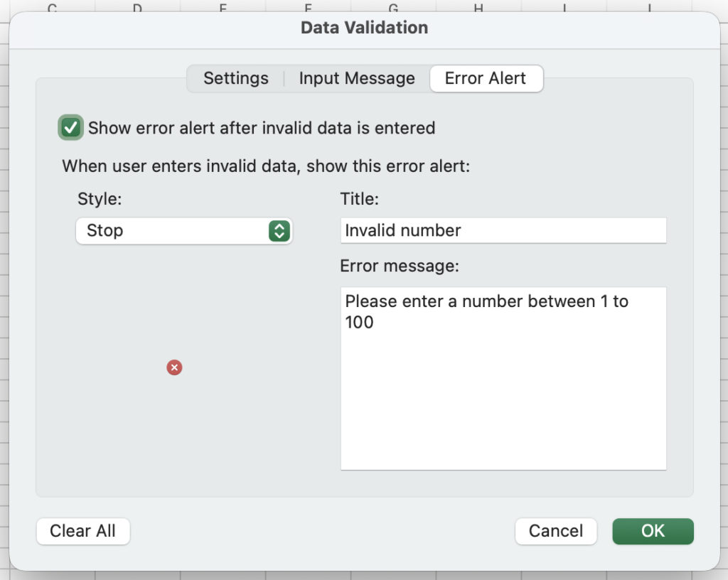
Task: Click into the Title field reading Invalid number
Action: 503,230
